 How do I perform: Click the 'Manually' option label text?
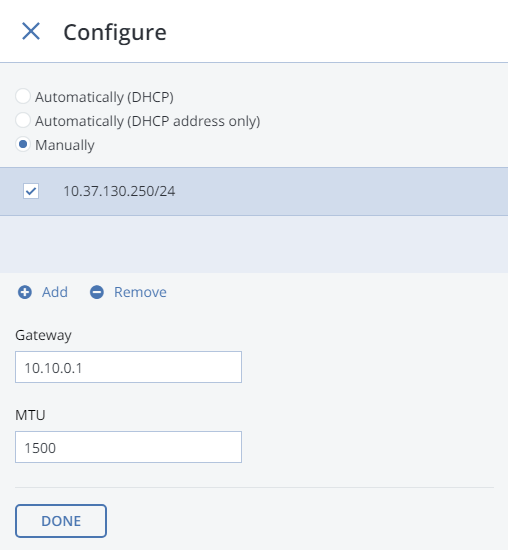(65, 145)
